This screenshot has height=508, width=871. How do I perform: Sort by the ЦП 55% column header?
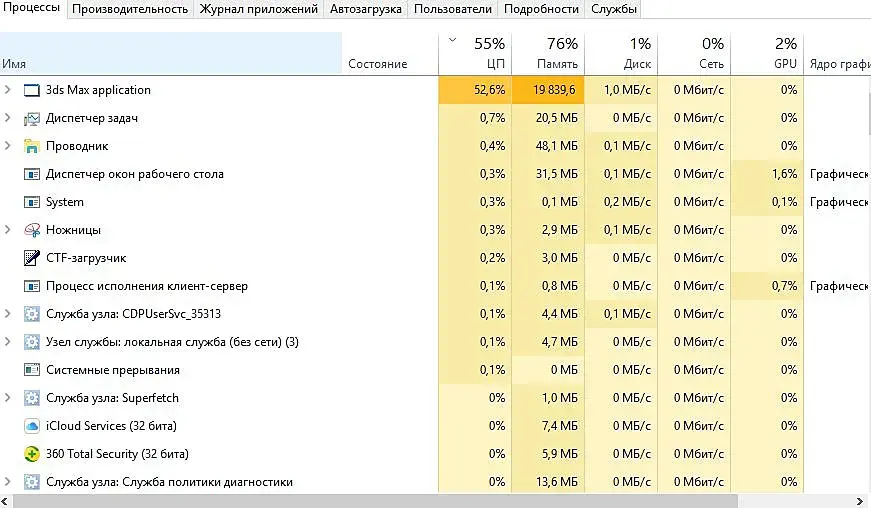(475, 53)
